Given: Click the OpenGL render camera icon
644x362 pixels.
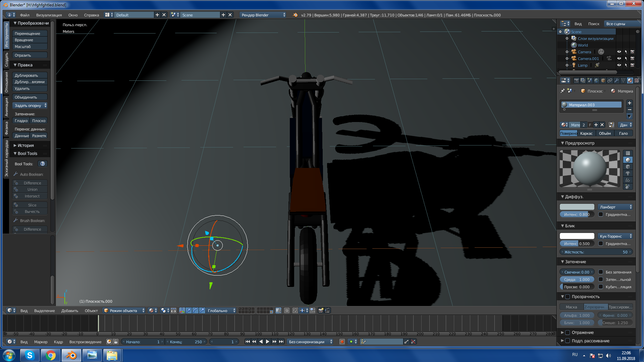Looking at the screenshot, I should click(321, 311).
